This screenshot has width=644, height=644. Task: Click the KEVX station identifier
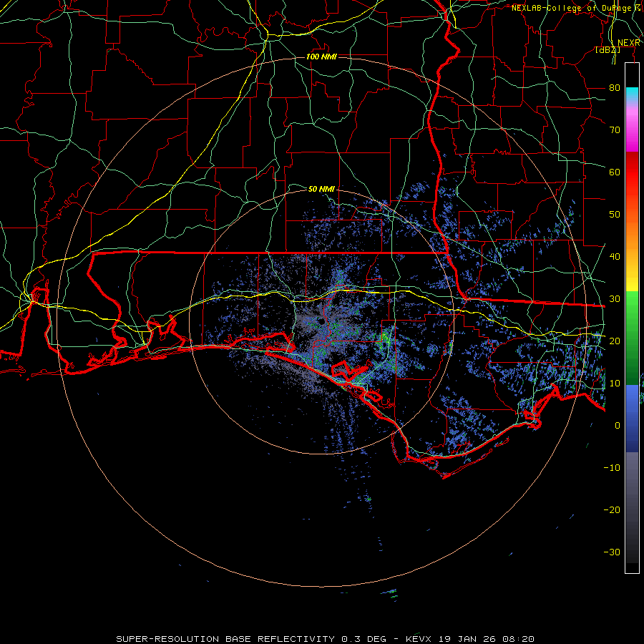(419, 639)
